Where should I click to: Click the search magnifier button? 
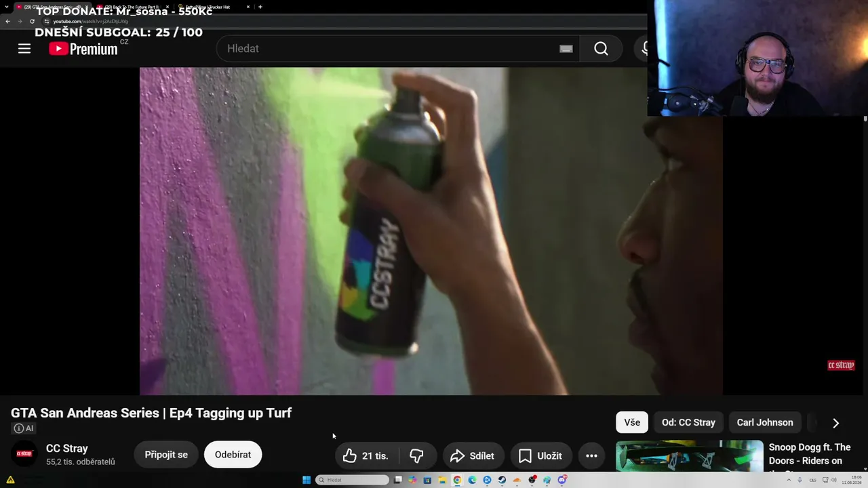coord(601,49)
